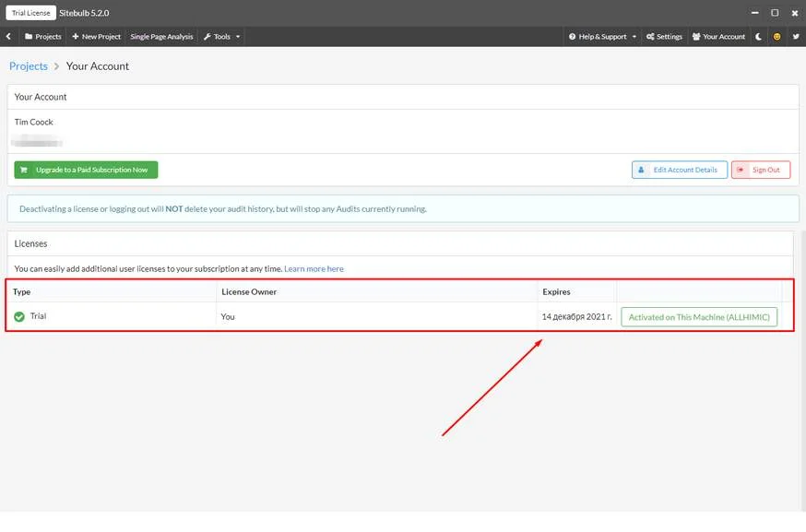Image resolution: width=806 pixels, height=532 pixels.
Task: Open Single Page Analysis
Action: coord(161,37)
